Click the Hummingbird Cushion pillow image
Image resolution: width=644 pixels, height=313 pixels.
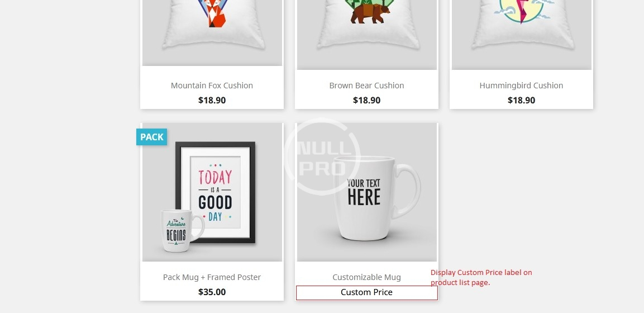(x=522, y=35)
